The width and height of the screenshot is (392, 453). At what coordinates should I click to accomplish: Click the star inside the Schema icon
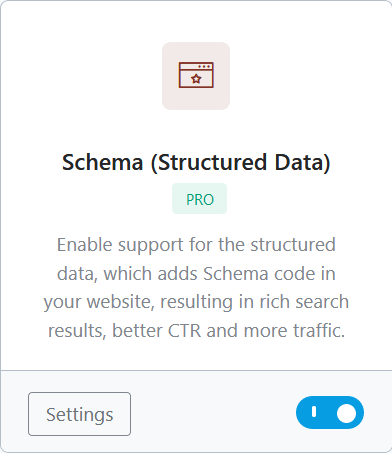(196, 79)
